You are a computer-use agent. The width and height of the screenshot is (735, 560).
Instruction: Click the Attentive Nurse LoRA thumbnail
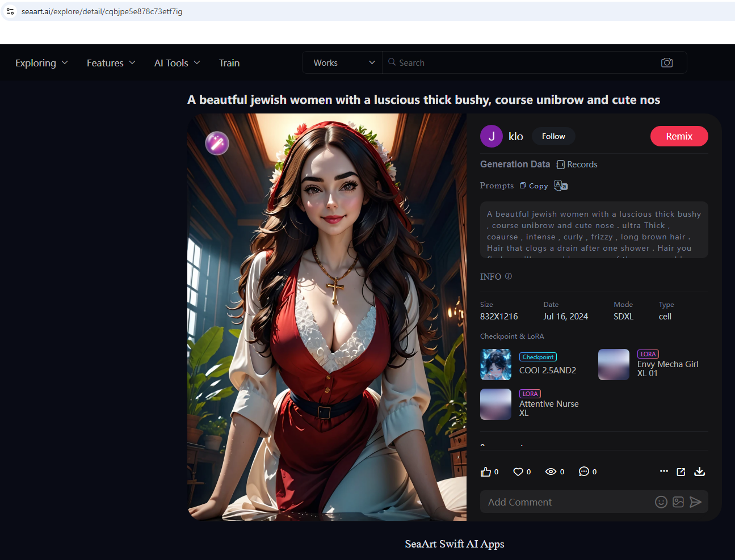(496, 404)
